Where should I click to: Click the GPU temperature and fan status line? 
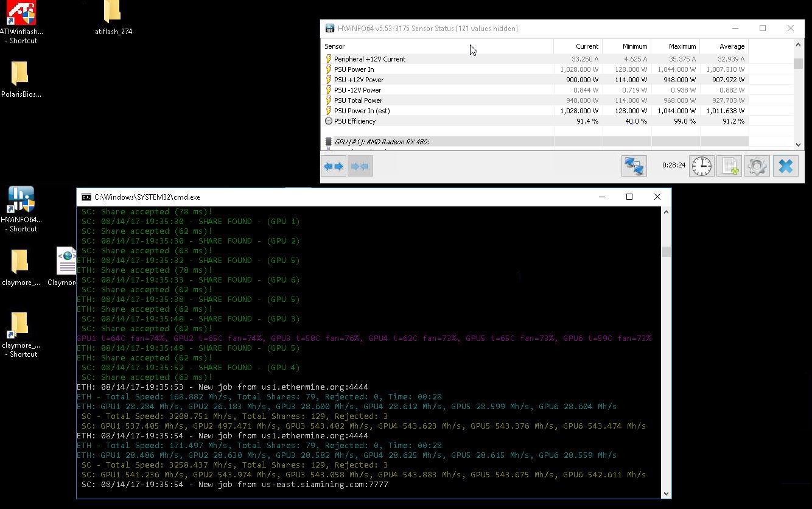point(364,339)
